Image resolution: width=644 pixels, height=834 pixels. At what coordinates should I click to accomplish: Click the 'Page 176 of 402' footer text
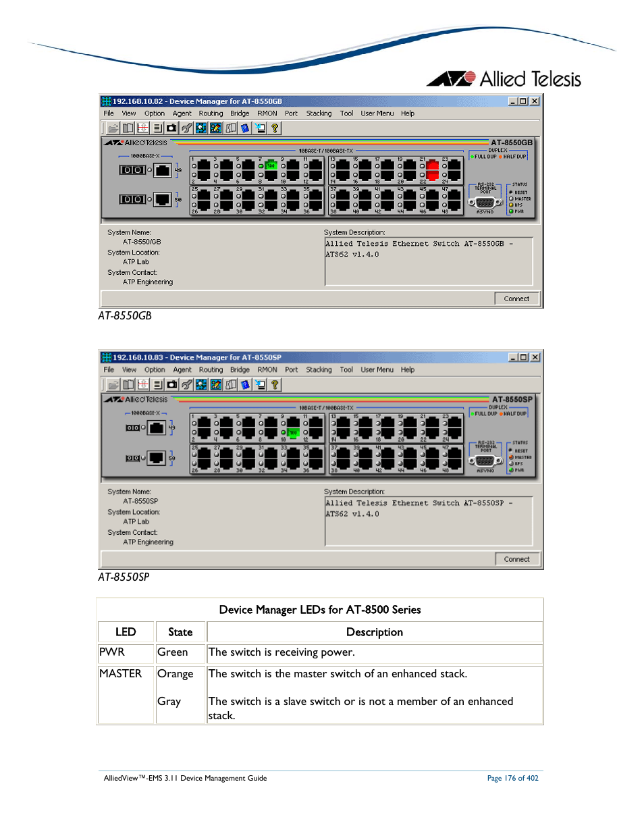coord(513,779)
